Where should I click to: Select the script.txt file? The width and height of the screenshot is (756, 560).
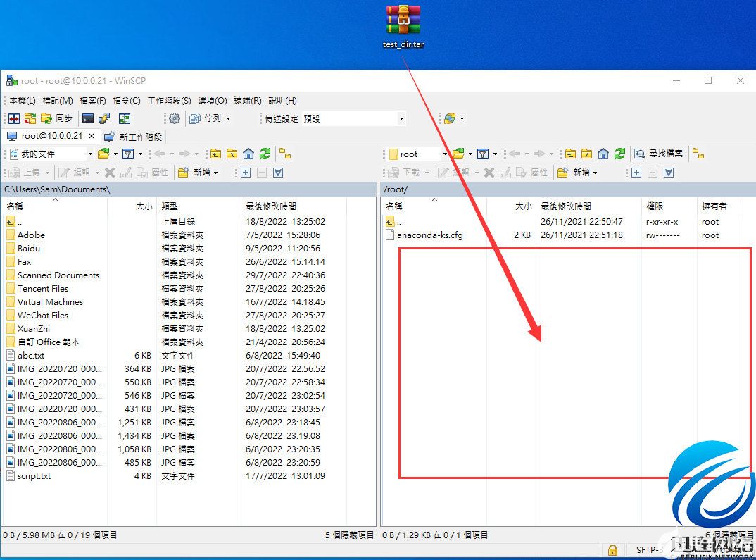[34, 476]
